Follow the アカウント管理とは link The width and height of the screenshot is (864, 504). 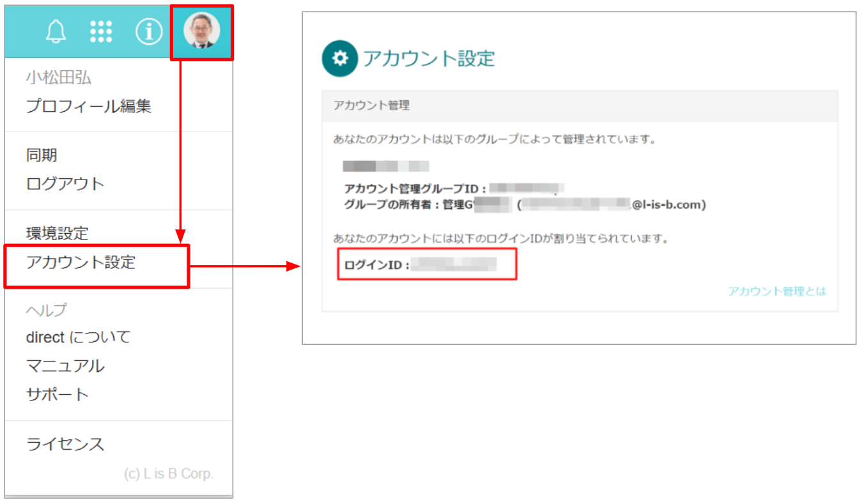(x=777, y=291)
